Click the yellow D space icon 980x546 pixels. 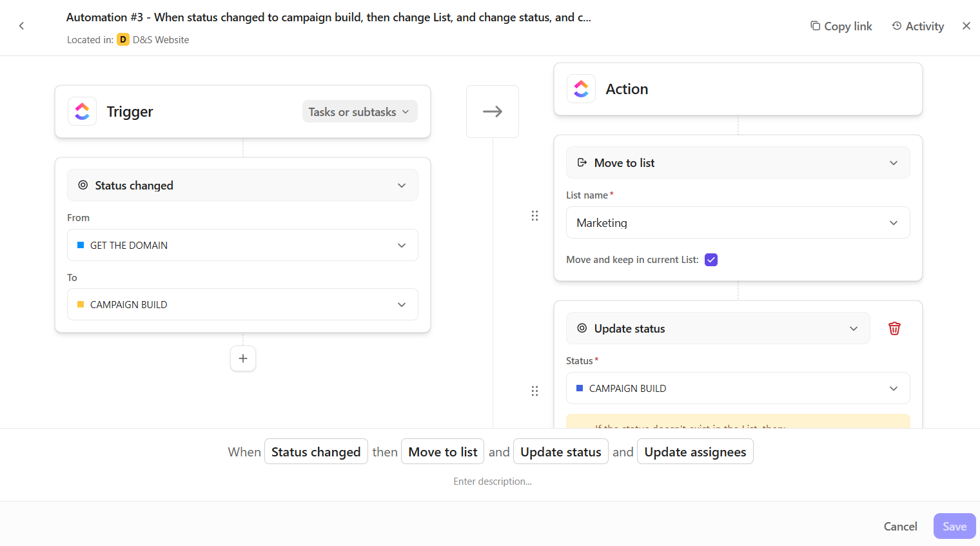123,39
